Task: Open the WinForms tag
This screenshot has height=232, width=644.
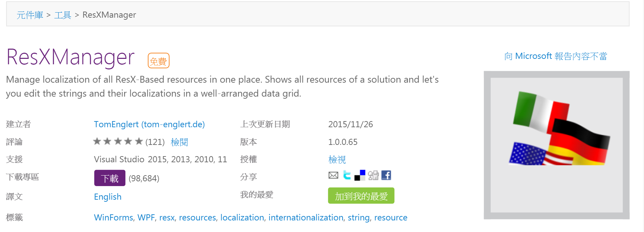Action: pyautogui.click(x=113, y=217)
